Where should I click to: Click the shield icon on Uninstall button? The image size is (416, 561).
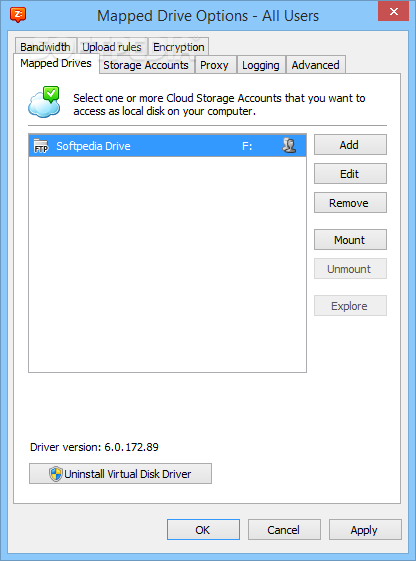tap(56, 474)
